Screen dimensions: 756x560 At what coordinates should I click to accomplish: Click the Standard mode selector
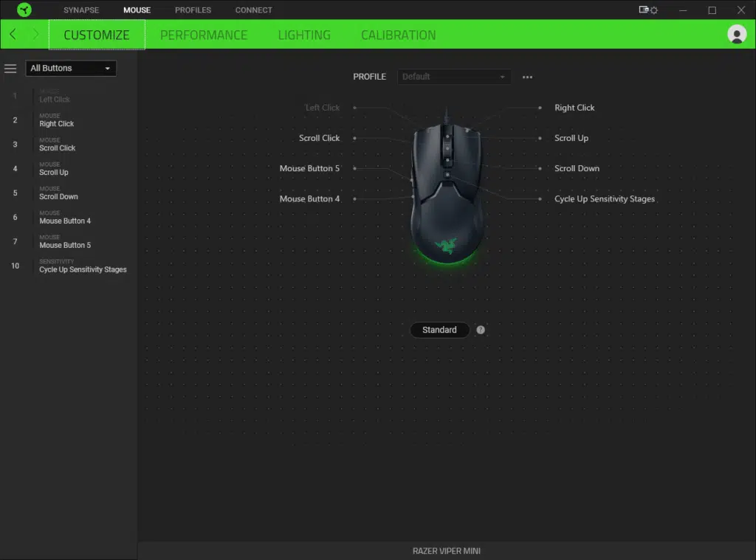[439, 330]
